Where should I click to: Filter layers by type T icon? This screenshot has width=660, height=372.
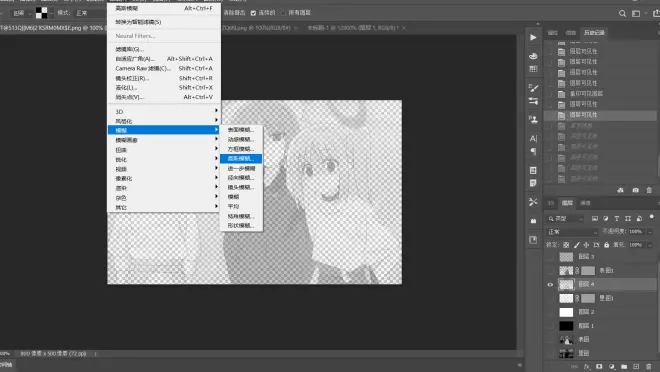tap(617, 218)
